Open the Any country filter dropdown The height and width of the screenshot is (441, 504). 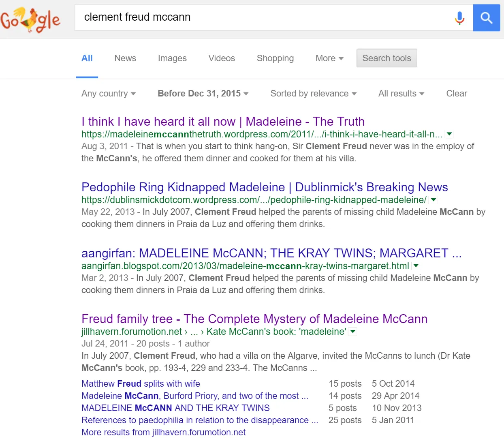(x=109, y=94)
